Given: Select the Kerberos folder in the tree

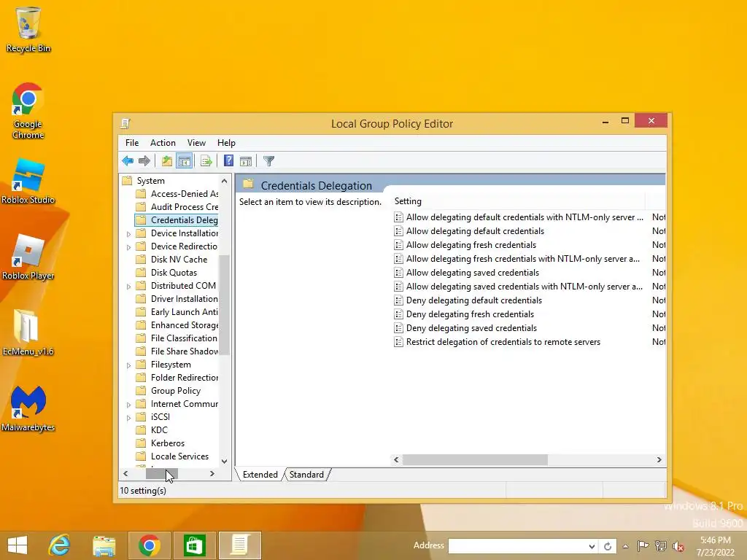Looking at the screenshot, I should pyautogui.click(x=168, y=443).
